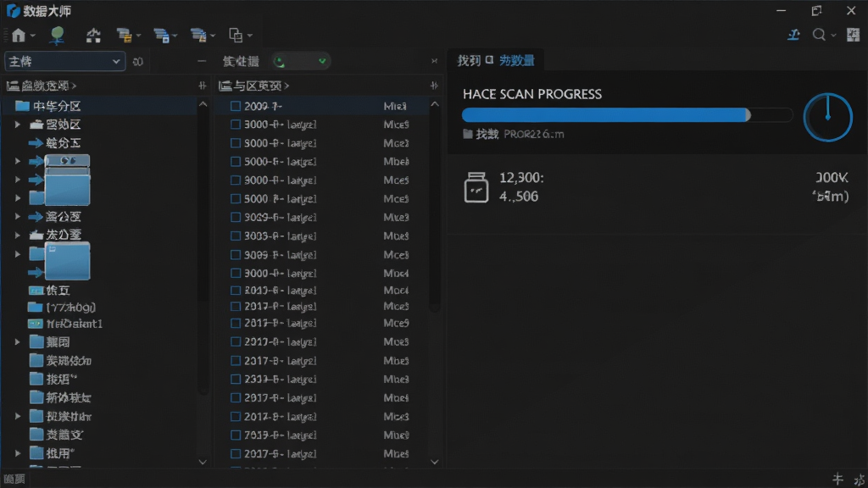Click down arrow on file list scrollbar
This screenshot has width=868, height=488.
pyautogui.click(x=435, y=462)
